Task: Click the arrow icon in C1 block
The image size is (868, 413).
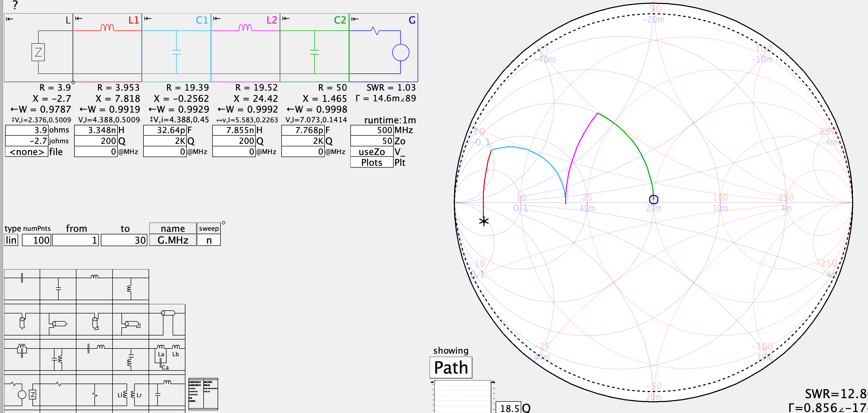Action: click(148, 18)
